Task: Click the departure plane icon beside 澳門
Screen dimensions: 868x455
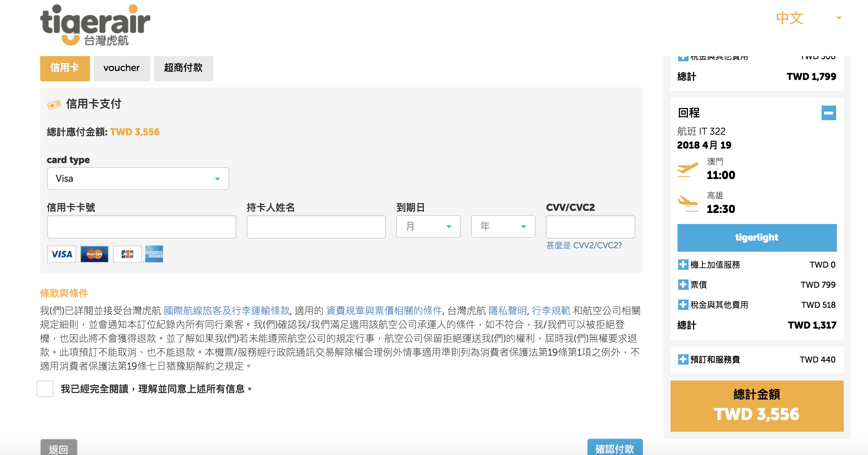Action: (688, 169)
